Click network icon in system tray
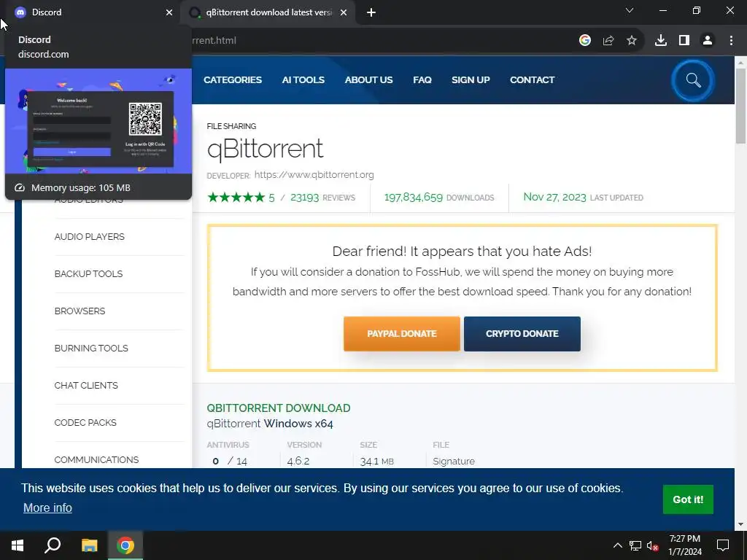The image size is (747, 560). 635,545
